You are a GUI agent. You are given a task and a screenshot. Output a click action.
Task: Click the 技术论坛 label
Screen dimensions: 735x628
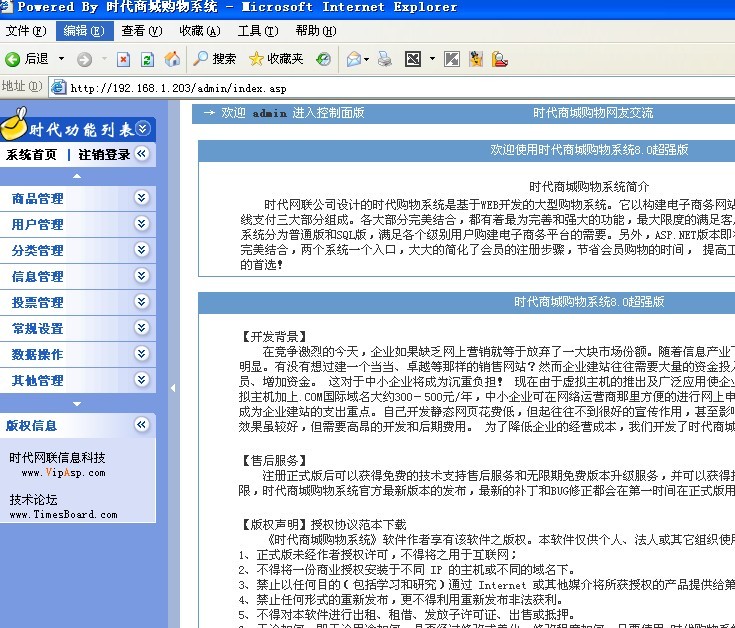(x=33, y=500)
